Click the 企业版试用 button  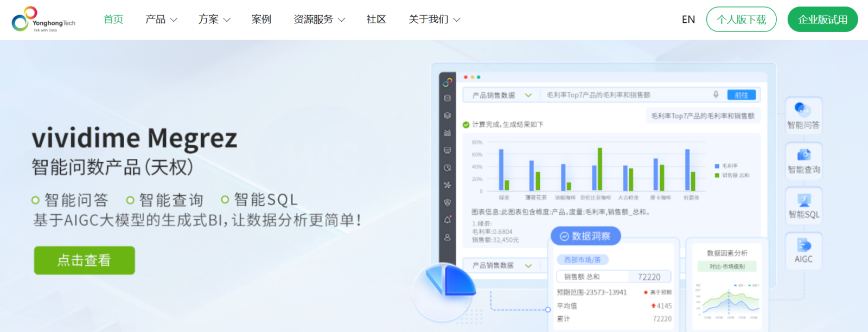point(823,20)
